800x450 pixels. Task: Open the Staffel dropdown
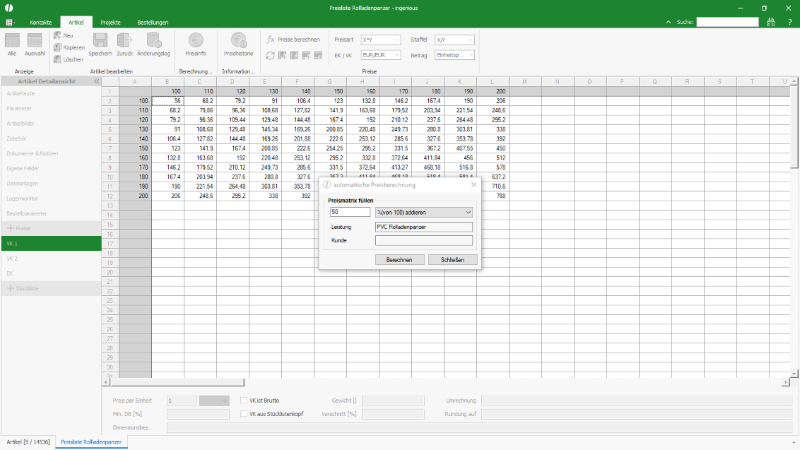point(455,40)
